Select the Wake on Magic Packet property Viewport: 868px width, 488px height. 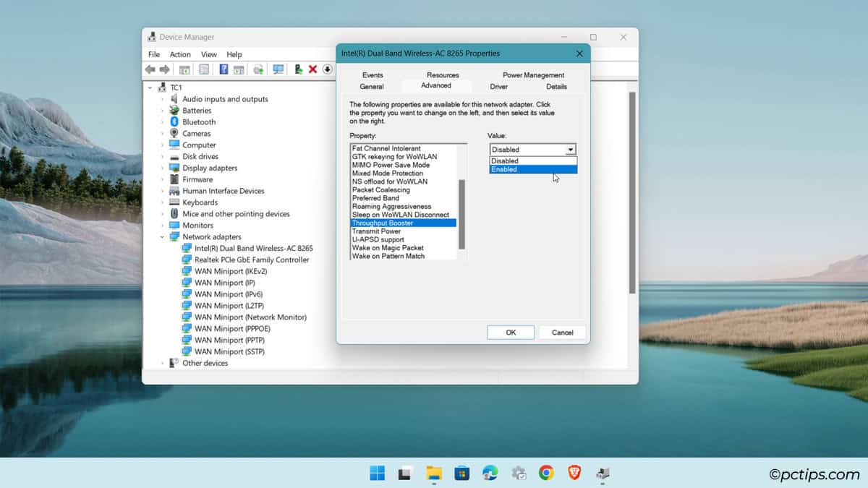pyautogui.click(x=387, y=248)
